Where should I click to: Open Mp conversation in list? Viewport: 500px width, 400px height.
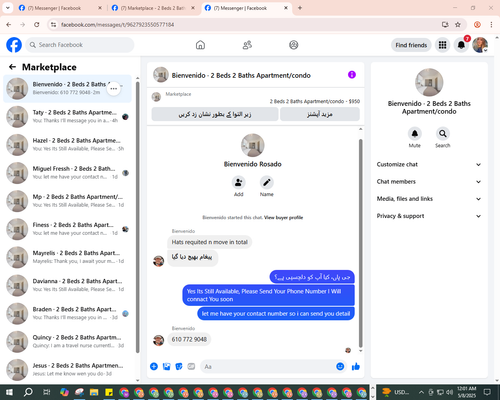pyautogui.click(x=68, y=201)
